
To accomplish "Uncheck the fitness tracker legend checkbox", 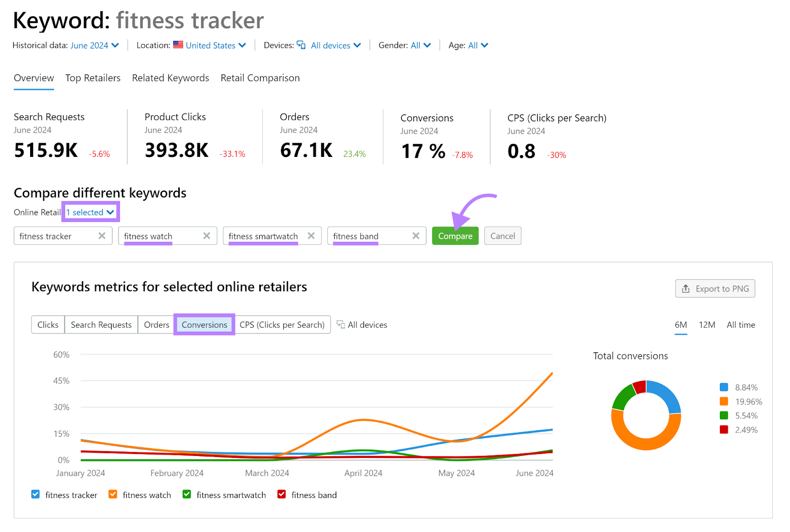I will (x=36, y=494).
